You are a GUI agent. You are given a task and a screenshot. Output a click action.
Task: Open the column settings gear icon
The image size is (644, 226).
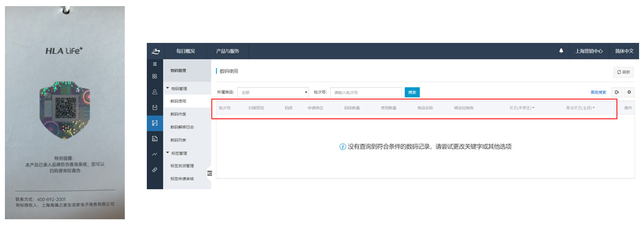tap(629, 92)
